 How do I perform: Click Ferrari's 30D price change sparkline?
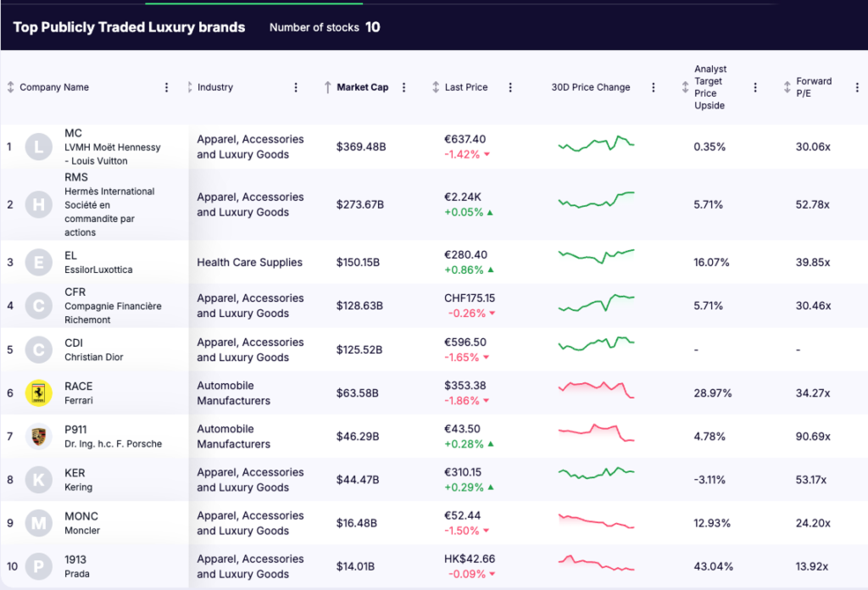(x=593, y=392)
